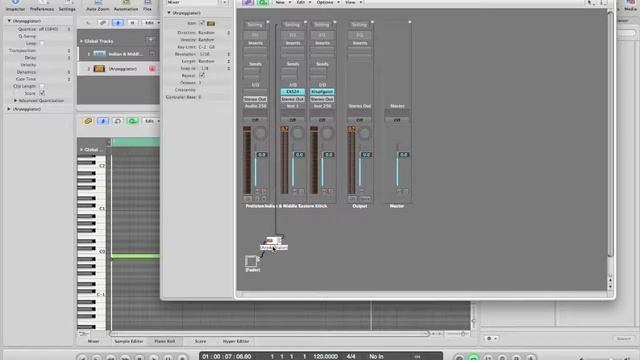Switch to the Hyper Editor tab
Screen dimensions: 640x360
[236, 341]
